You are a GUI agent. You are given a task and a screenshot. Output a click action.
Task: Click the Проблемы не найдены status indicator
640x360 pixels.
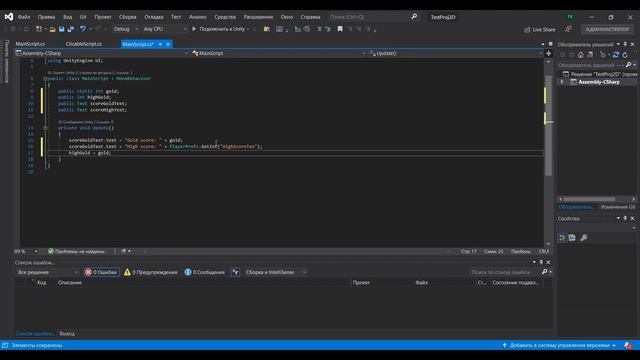point(76,251)
